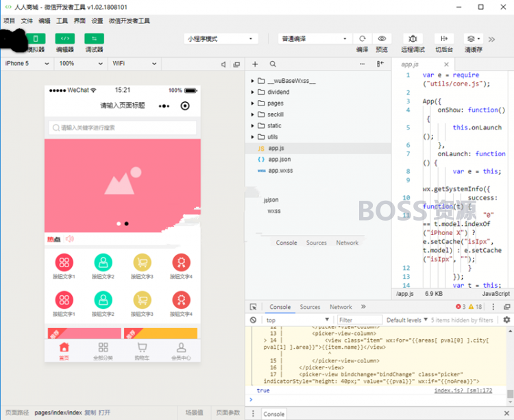The image size is (514, 420).
Task: Open the normal compile mode dropdown
Action: coord(315,38)
